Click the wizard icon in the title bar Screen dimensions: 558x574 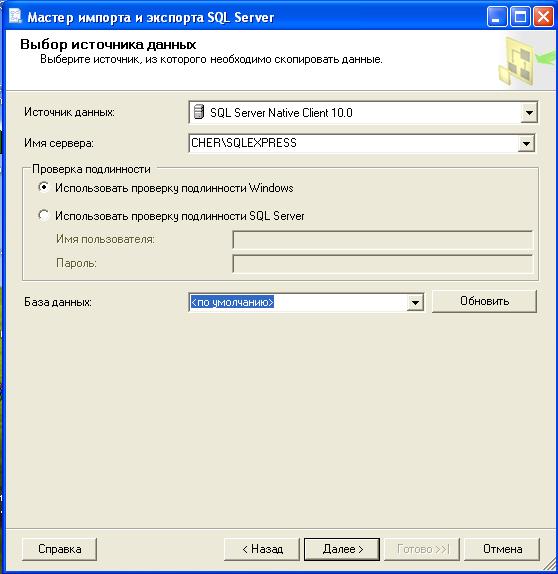[x=15, y=17]
